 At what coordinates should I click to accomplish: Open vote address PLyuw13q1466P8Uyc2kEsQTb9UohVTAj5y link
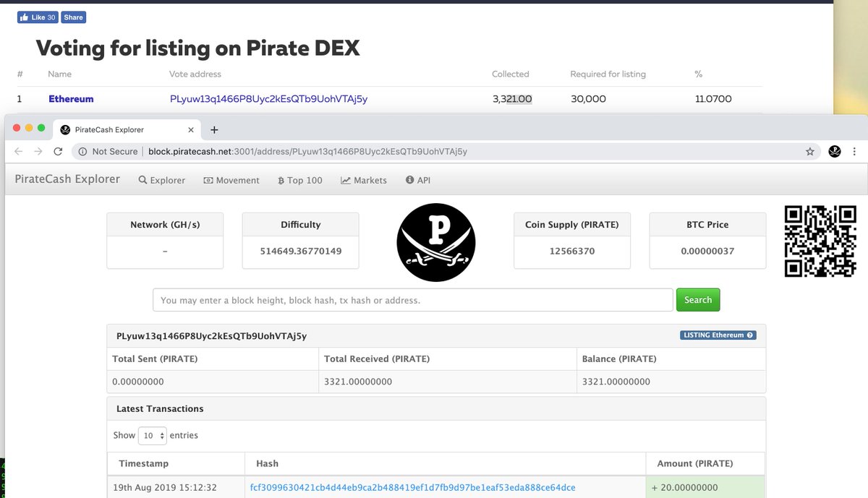point(268,99)
